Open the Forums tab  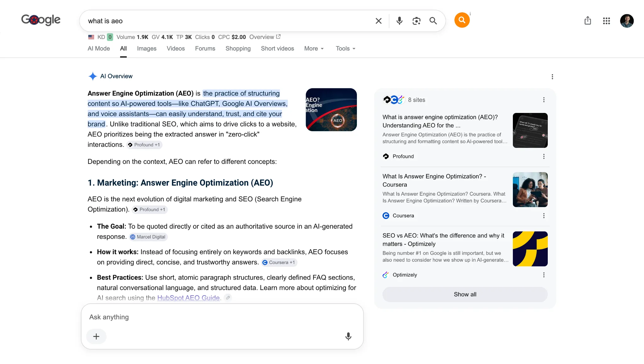click(x=205, y=48)
